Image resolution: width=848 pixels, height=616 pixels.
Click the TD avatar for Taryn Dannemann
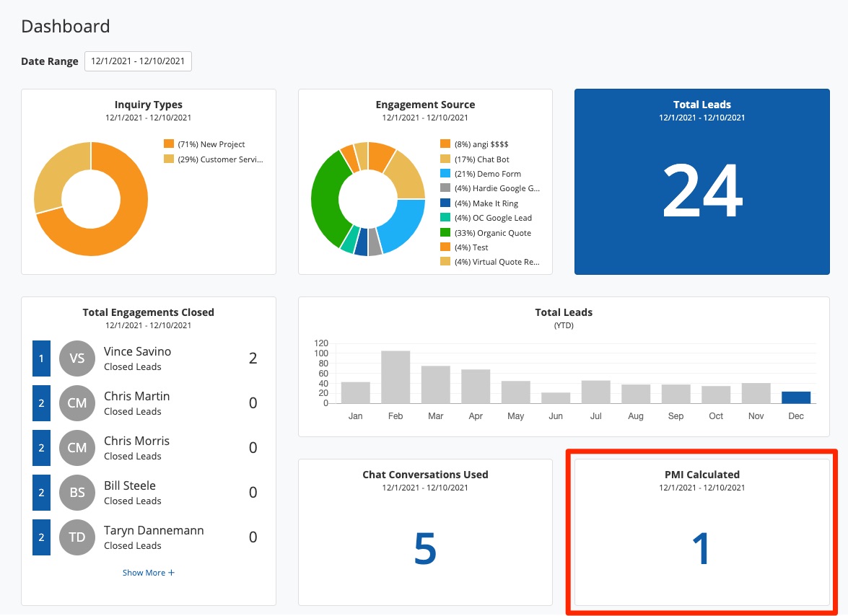(x=77, y=537)
